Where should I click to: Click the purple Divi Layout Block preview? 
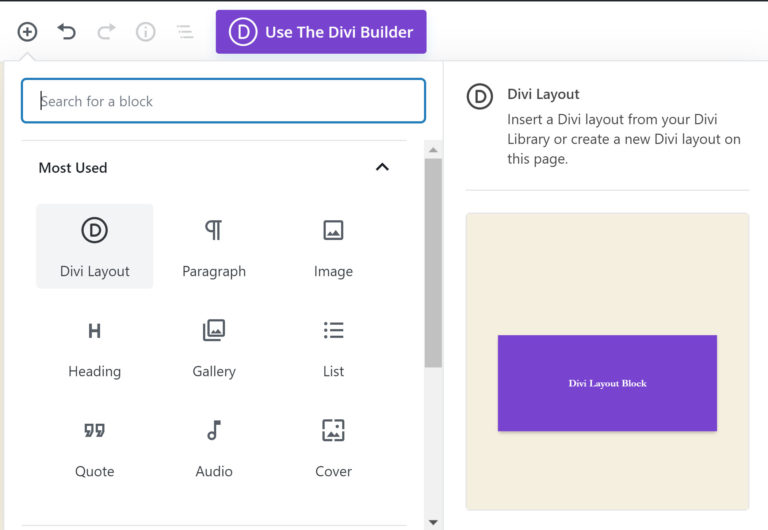[x=607, y=383]
